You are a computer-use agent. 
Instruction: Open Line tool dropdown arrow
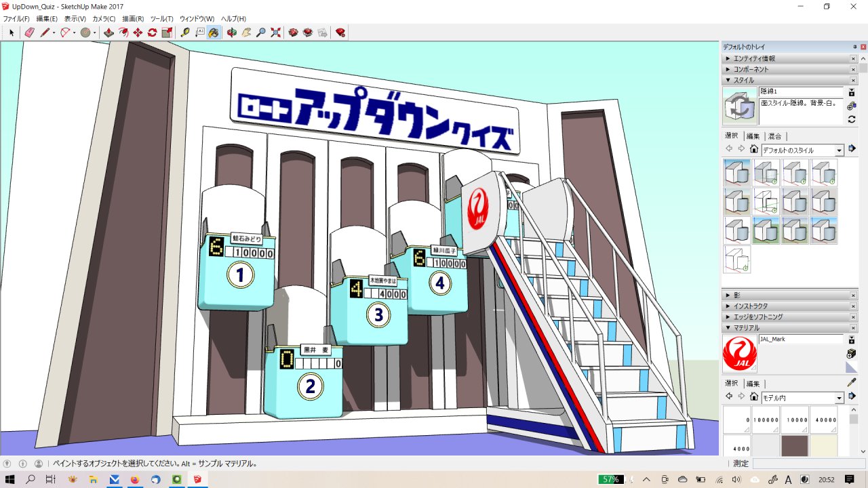click(x=53, y=33)
